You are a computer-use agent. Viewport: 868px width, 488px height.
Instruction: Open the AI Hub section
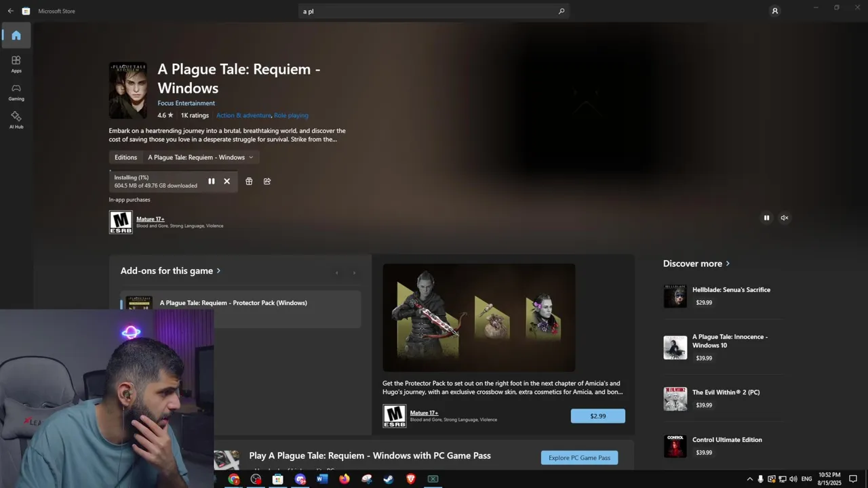tap(16, 120)
